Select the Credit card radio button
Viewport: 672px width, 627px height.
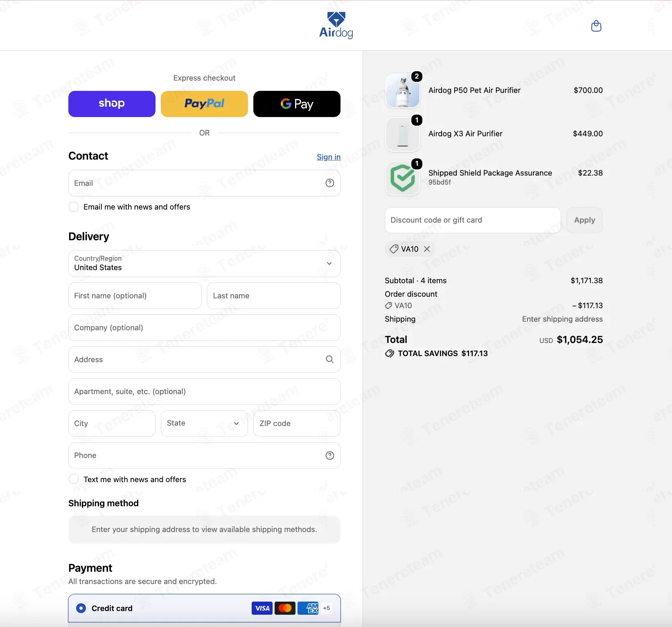click(81, 608)
